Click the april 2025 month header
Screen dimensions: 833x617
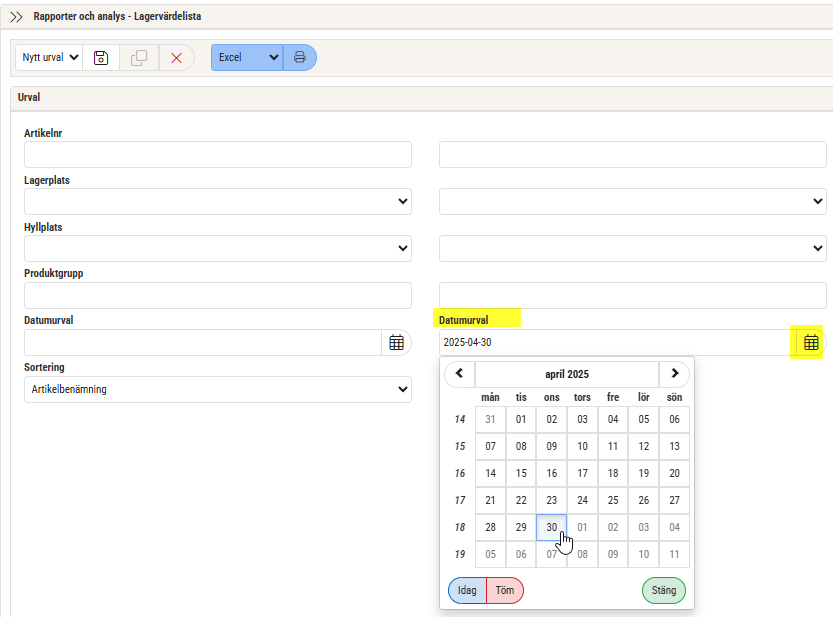pos(567,374)
